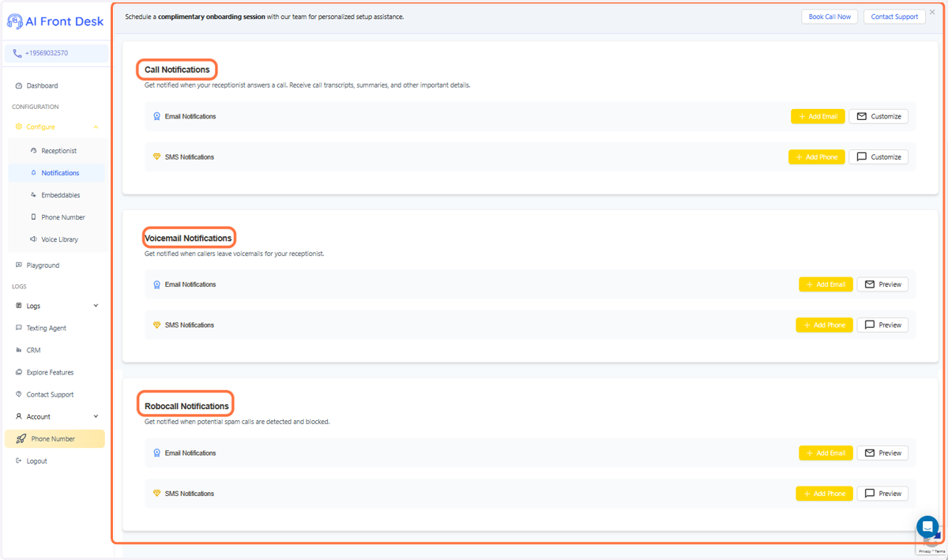948x560 pixels.
Task: Click the Embeddables icon in sidebar
Action: pos(33,194)
